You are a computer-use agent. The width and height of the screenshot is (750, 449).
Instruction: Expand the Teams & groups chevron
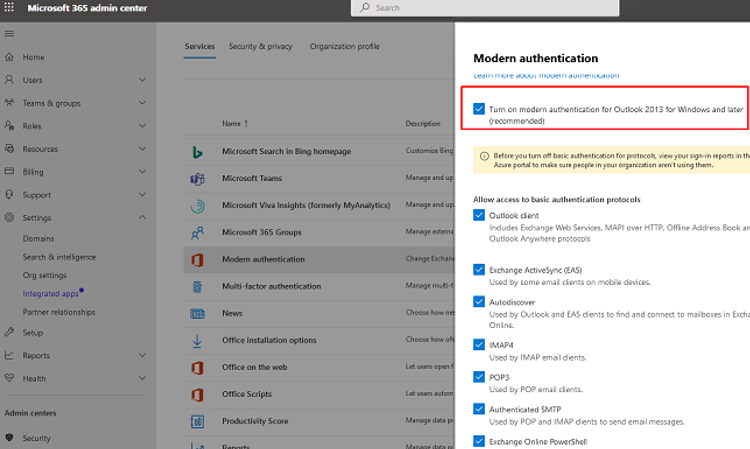coord(142,102)
